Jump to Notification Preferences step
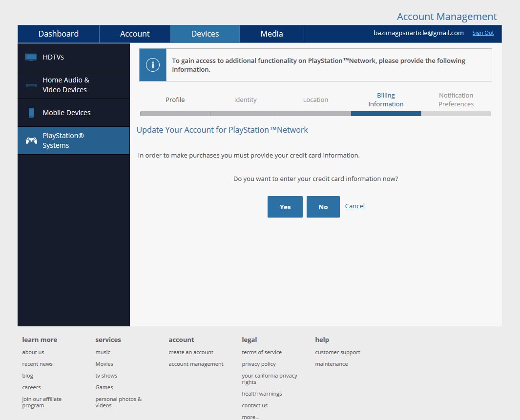 (456, 100)
